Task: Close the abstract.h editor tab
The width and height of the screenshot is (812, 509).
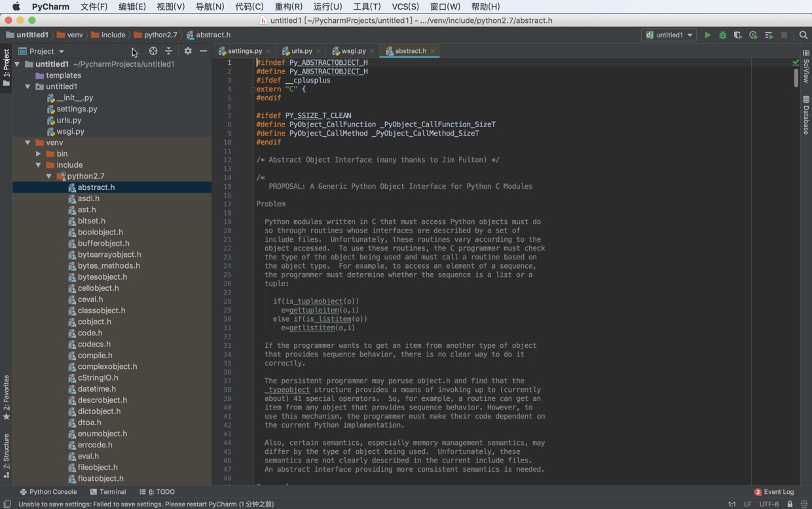Action: 433,51
